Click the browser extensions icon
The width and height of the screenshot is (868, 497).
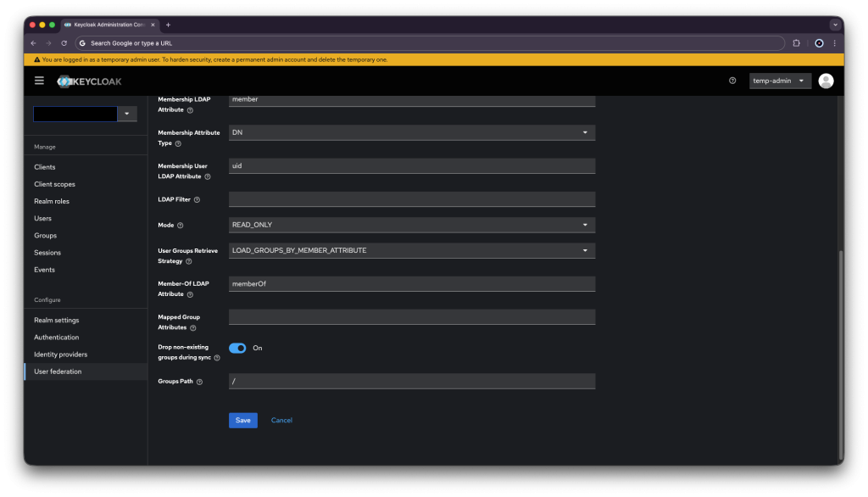tap(796, 42)
